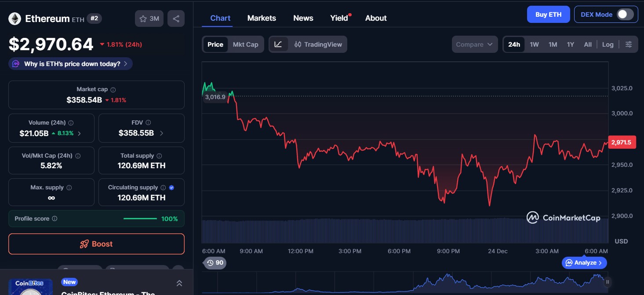Click the Ethereum coin logo
Viewport: 644px width, 295px height.
coord(15,18)
